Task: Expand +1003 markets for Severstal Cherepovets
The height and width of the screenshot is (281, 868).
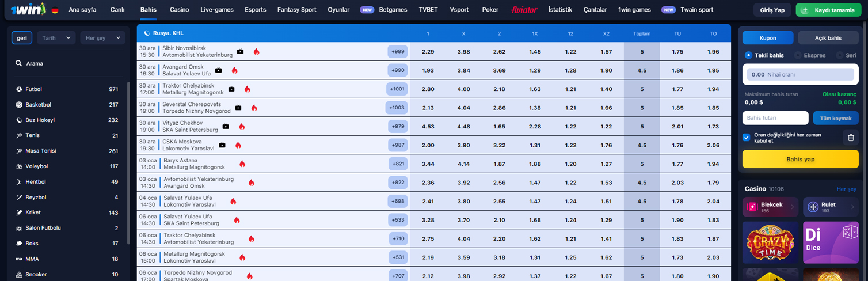Action: (397, 108)
